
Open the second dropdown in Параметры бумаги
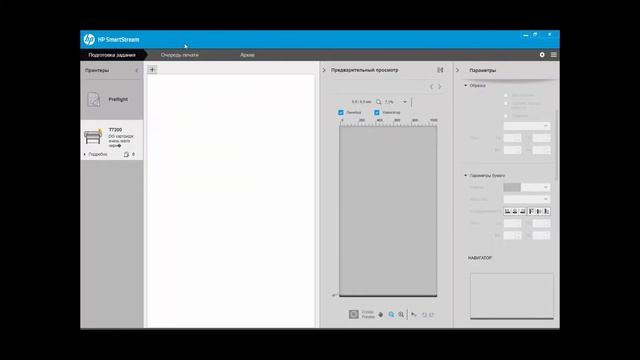tap(527, 199)
